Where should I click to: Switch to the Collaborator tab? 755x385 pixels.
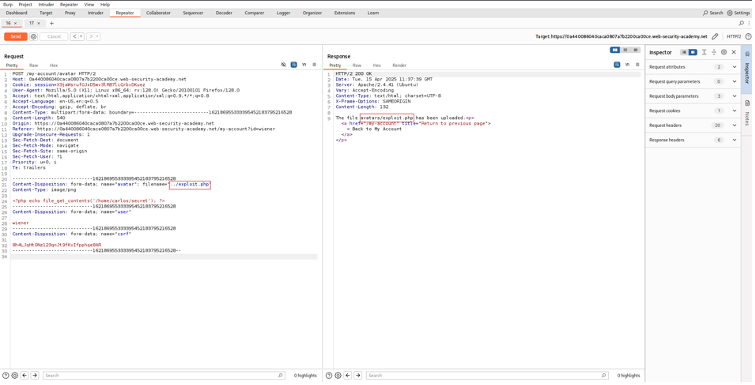coord(158,13)
